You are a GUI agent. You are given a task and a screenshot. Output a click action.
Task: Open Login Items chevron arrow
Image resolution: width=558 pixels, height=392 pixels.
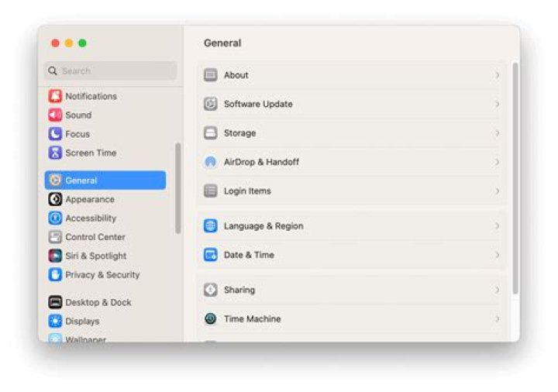click(497, 191)
